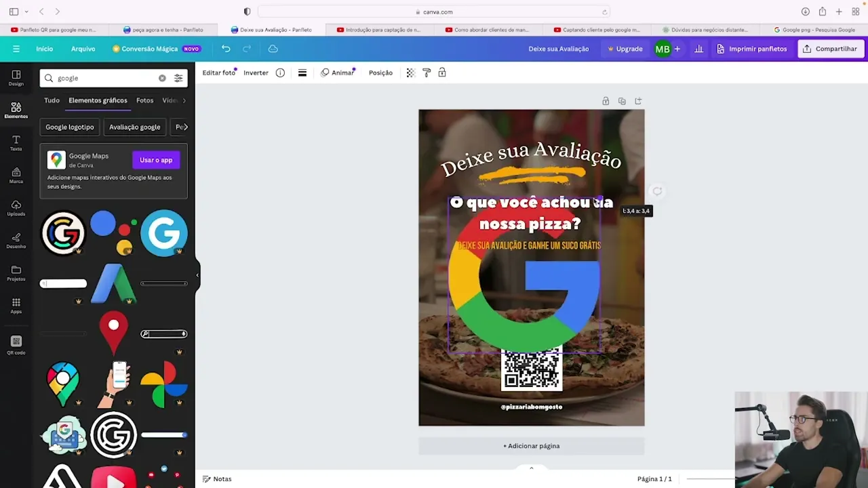
Task: Open the Texto sidebar panel
Action: tap(16, 142)
